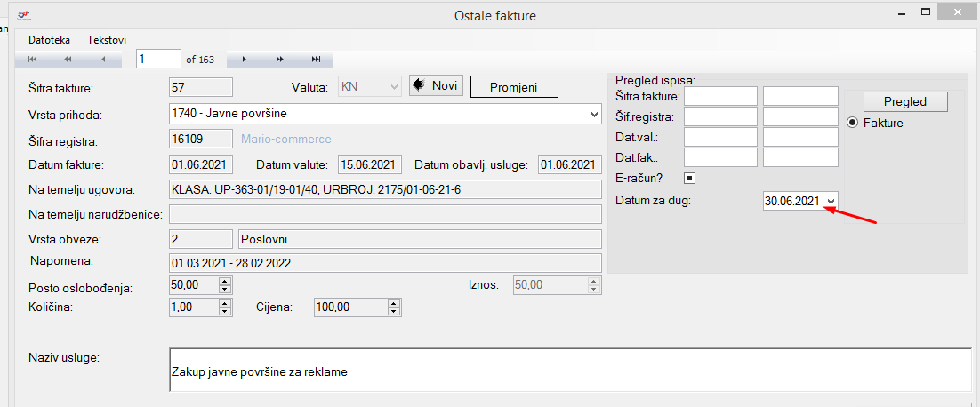Jump back several records with double-left arrow
Viewport: 980px width, 407px height.
[x=68, y=60]
